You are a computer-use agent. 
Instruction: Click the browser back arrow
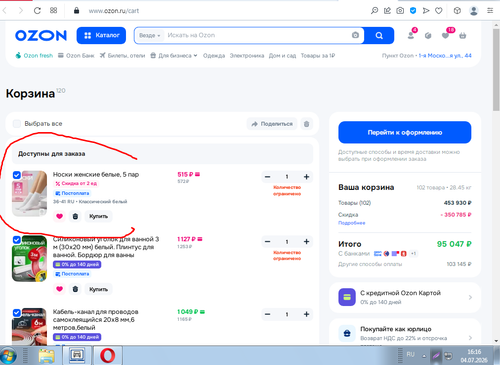5,11
